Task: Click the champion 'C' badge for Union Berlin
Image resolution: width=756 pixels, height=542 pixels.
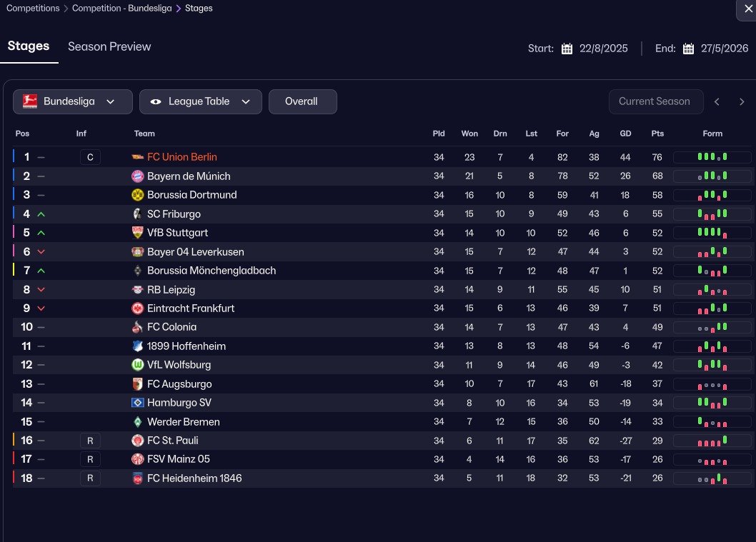Action: coord(90,157)
